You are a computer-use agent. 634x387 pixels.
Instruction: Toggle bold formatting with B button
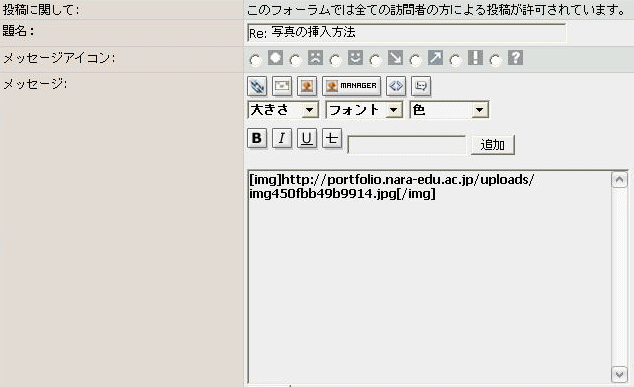pyautogui.click(x=257, y=138)
